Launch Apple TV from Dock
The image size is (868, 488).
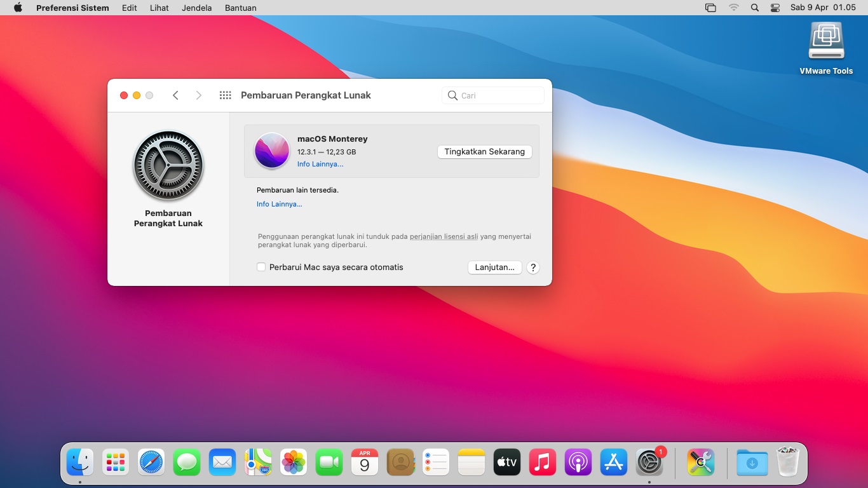pos(507,462)
